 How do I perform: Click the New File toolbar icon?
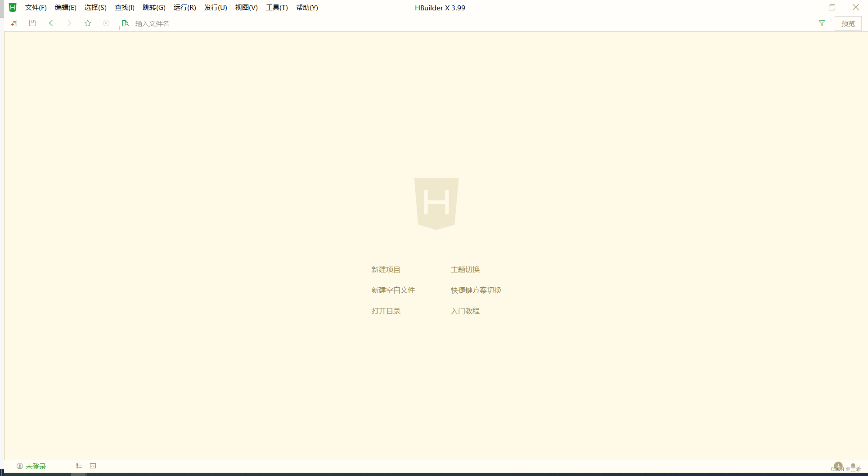click(x=13, y=23)
